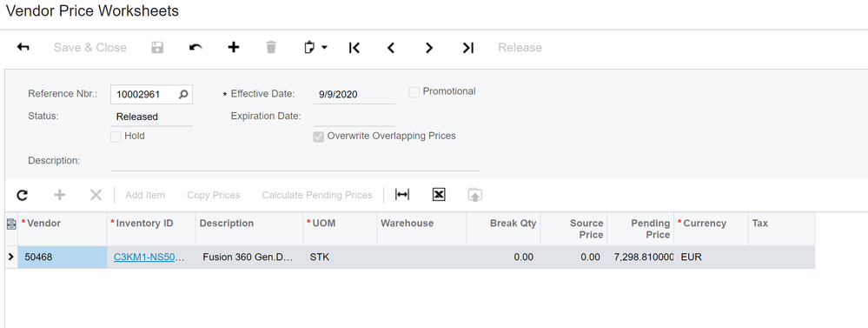
Task: Click the Status field Released
Action: pyautogui.click(x=152, y=117)
